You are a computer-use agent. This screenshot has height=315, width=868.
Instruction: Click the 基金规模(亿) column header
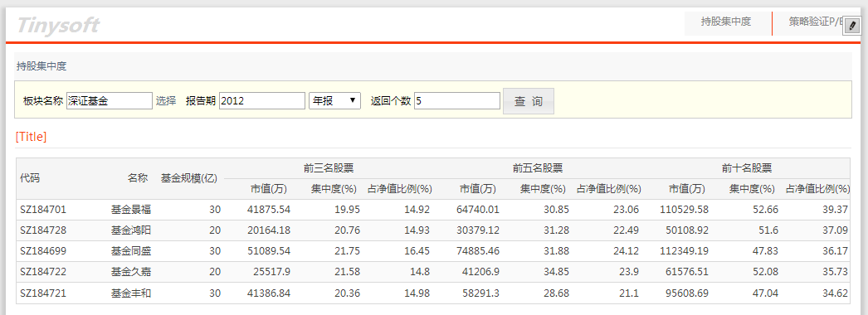point(189,178)
